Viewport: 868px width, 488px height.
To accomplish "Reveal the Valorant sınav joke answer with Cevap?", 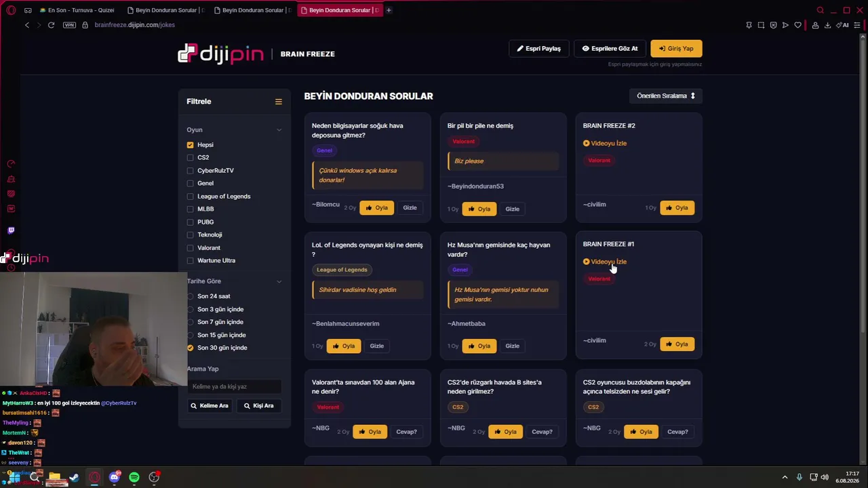I will (x=406, y=432).
